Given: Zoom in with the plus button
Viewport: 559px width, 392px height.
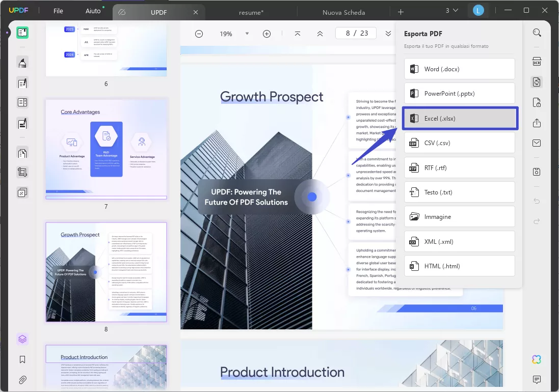Looking at the screenshot, I should point(267,34).
